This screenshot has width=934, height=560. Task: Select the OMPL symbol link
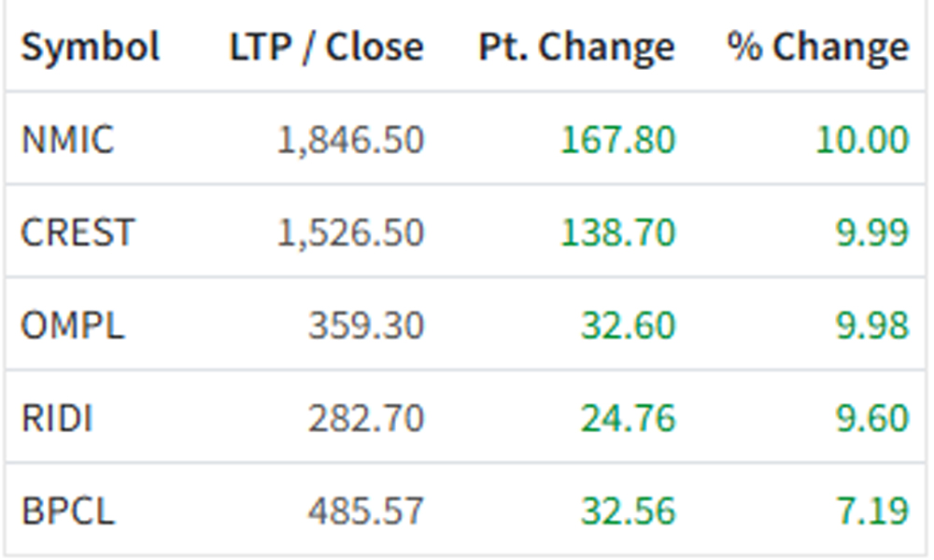(72, 326)
